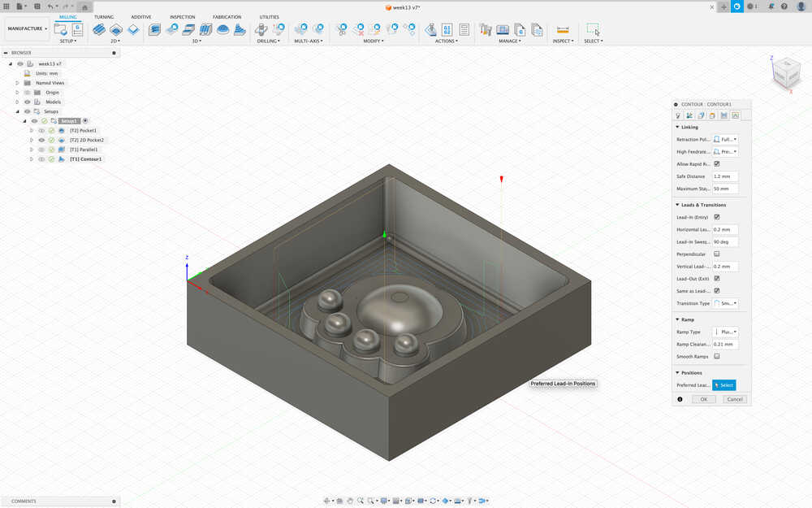This screenshot has width=812, height=508.
Task: Click the Drill tool icon
Action: click(261, 29)
